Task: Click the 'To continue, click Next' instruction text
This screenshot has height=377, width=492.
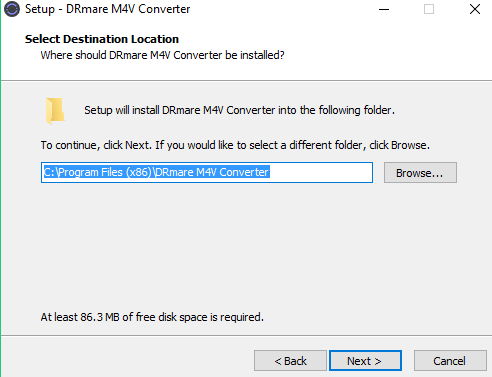Action: click(x=235, y=145)
